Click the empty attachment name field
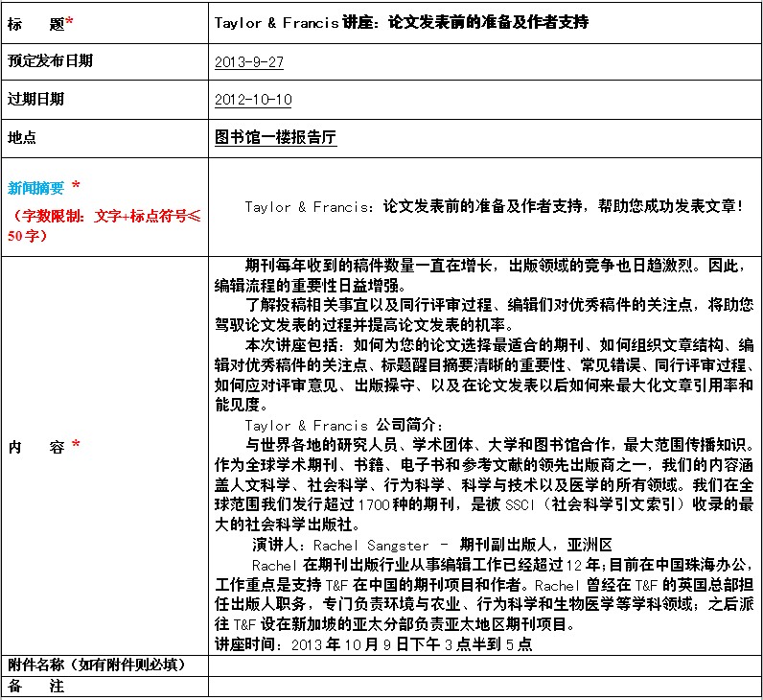The image size is (763, 700). [x=485, y=665]
